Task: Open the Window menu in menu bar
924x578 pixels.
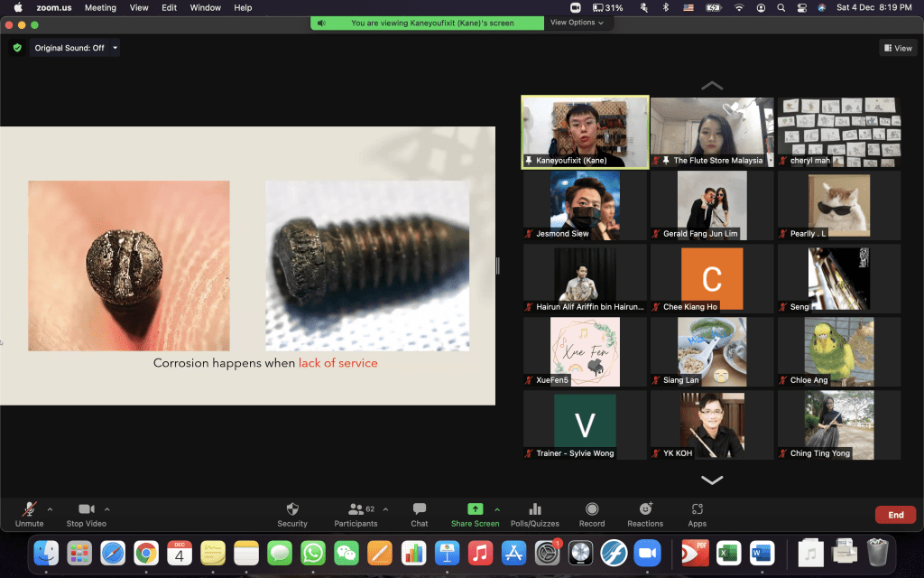Action: click(206, 7)
